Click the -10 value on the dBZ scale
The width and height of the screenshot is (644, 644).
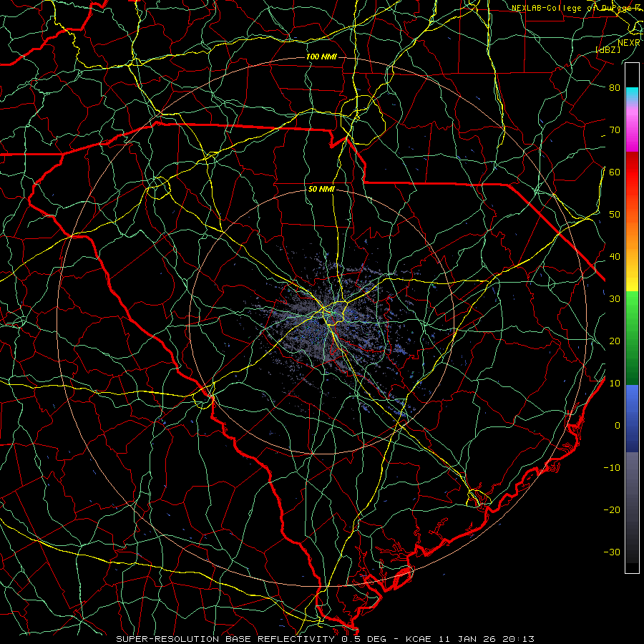tap(612, 468)
